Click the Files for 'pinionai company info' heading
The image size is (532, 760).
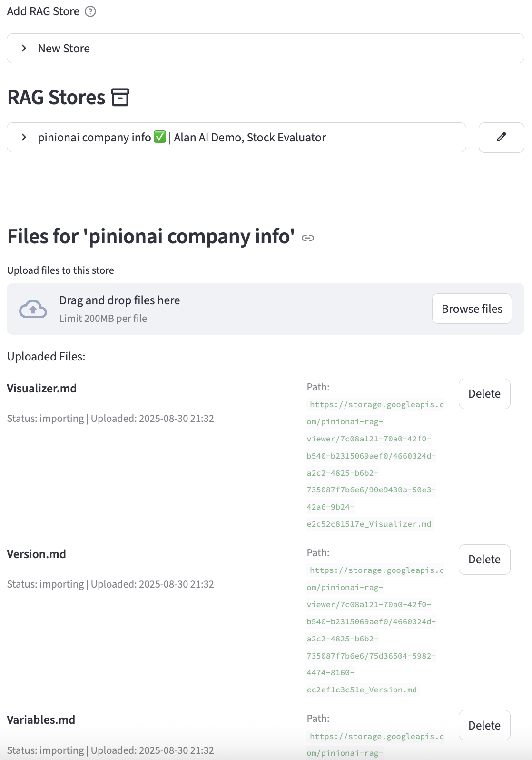(x=151, y=237)
